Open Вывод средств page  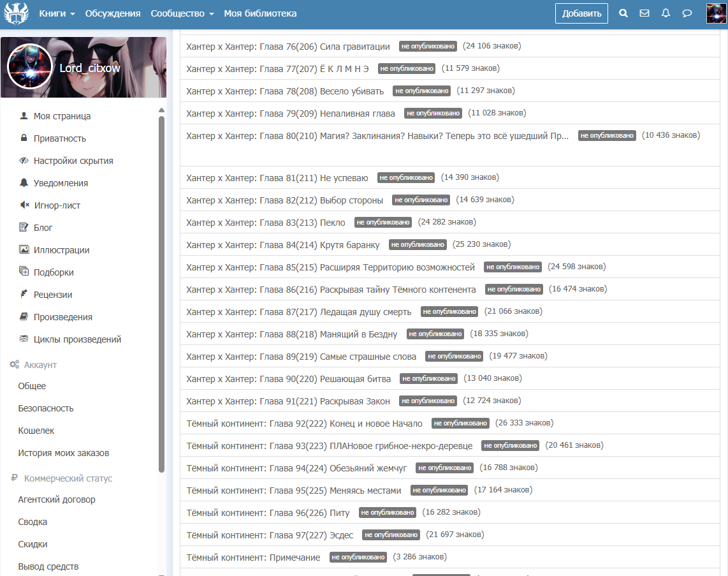[48, 566]
